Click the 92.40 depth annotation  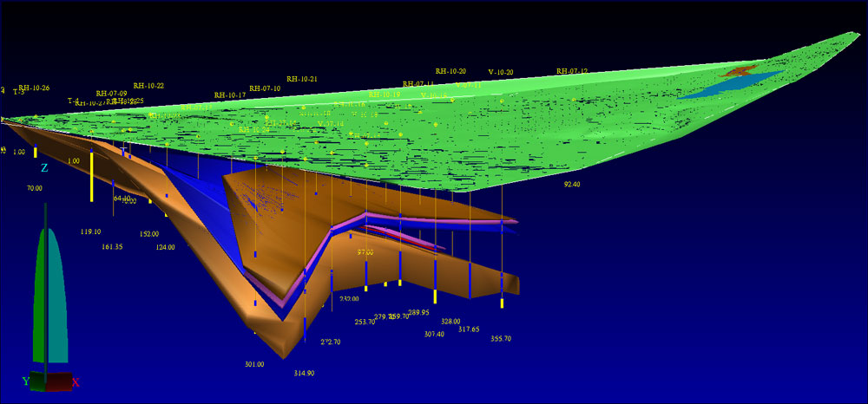click(x=572, y=185)
